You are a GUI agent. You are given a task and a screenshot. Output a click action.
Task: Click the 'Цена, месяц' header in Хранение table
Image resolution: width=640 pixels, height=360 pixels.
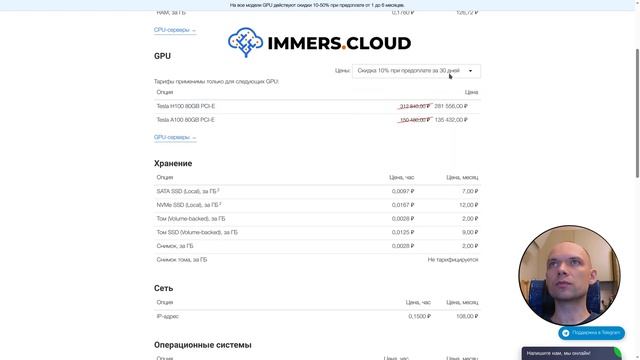point(462,178)
